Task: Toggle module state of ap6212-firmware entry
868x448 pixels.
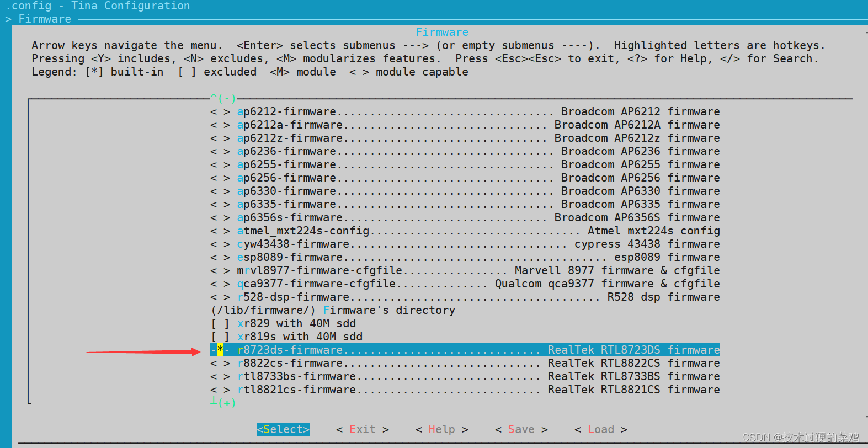Action: [220, 112]
